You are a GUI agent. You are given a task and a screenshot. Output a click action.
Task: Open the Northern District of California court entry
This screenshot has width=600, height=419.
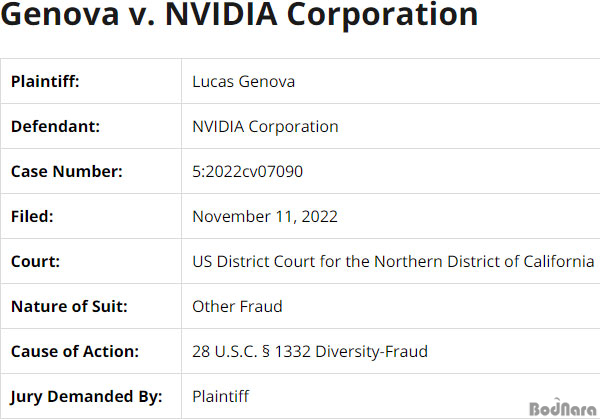pyautogui.click(x=393, y=261)
